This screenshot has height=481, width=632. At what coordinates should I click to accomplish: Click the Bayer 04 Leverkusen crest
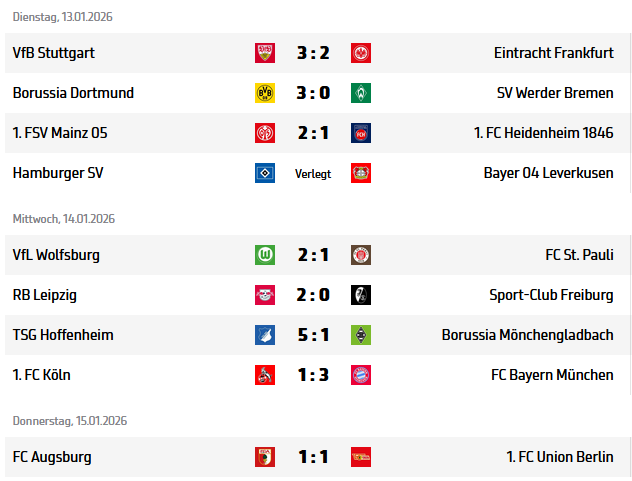361,173
